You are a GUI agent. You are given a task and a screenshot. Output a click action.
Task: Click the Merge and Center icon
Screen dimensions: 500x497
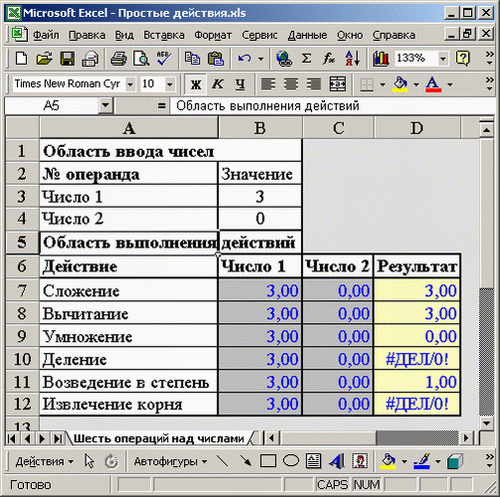click(337, 84)
